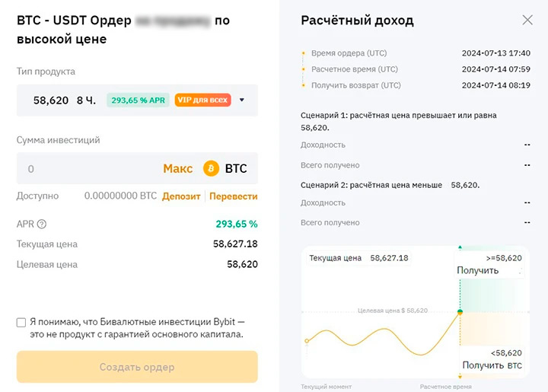
Task: Close the Расчётный доход panel
Action: (x=527, y=21)
